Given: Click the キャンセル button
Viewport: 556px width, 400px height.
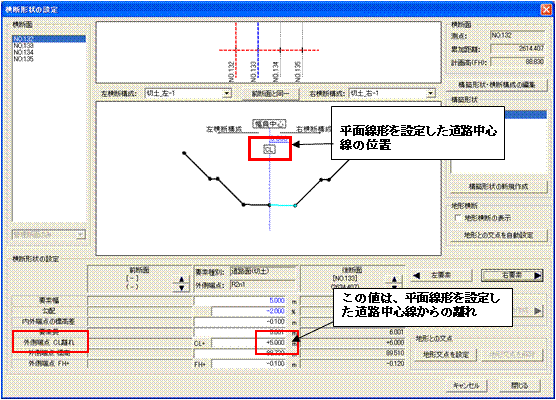Looking at the screenshot, I should coord(466,385).
